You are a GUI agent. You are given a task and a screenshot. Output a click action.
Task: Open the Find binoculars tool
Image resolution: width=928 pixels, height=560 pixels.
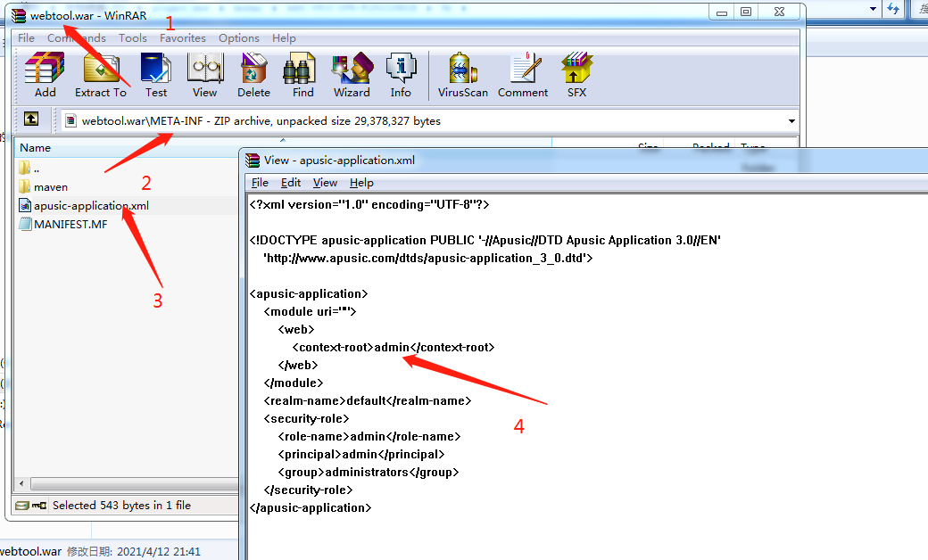[302, 75]
